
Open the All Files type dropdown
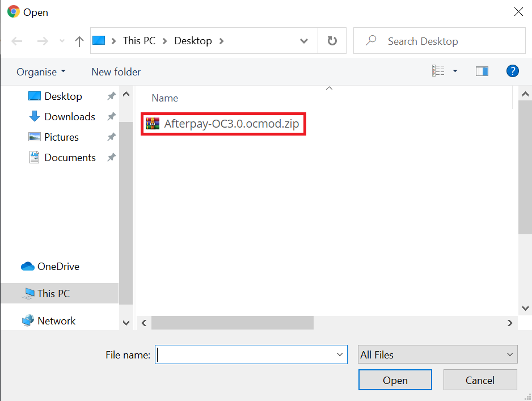[x=438, y=354]
